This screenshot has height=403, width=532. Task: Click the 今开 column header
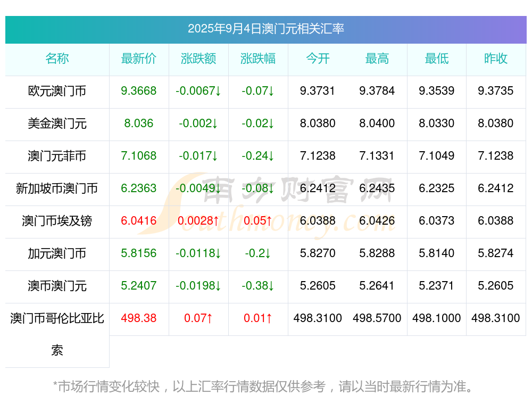(x=318, y=59)
